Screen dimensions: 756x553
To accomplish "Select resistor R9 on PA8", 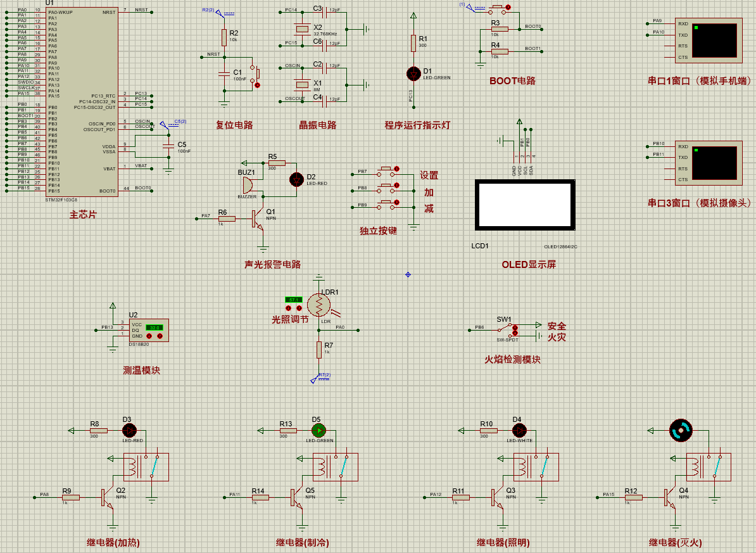I will click(x=71, y=497).
